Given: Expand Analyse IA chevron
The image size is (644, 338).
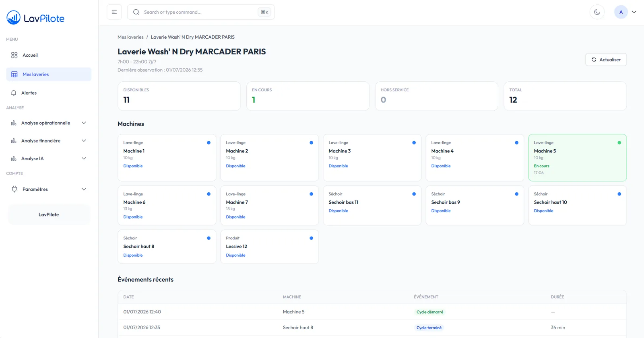Looking at the screenshot, I should point(84,159).
